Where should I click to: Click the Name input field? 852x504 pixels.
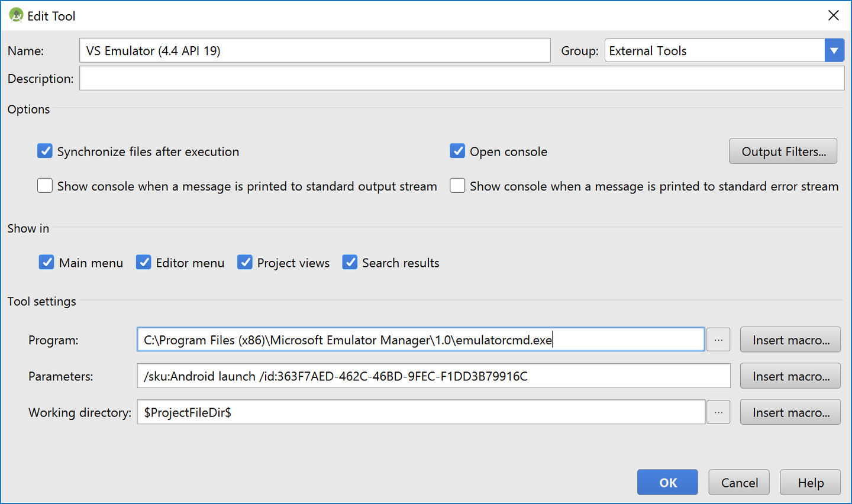pyautogui.click(x=315, y=50)
